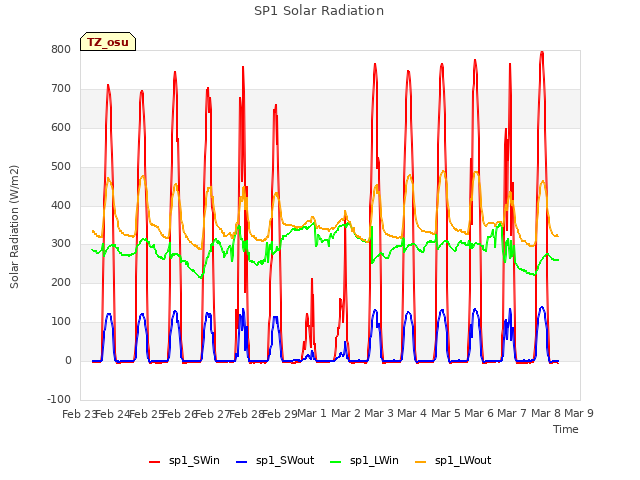Click the green sp1_LWin legend color marker

coord(335,462)
